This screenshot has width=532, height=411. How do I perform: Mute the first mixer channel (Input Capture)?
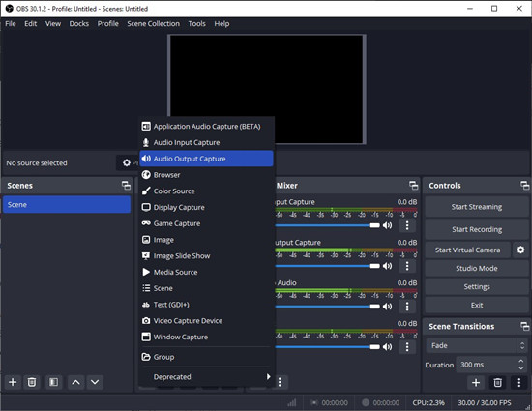388,225
